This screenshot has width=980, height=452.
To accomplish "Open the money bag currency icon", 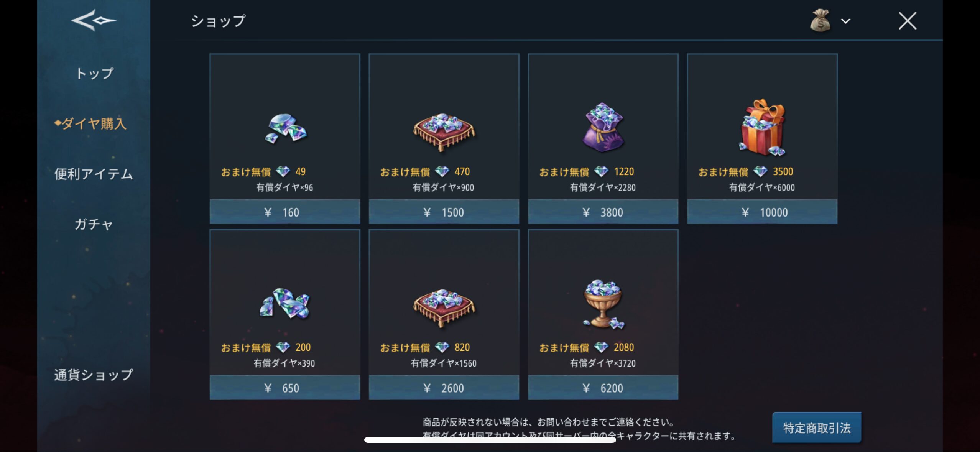I will (x=820, y=20).
